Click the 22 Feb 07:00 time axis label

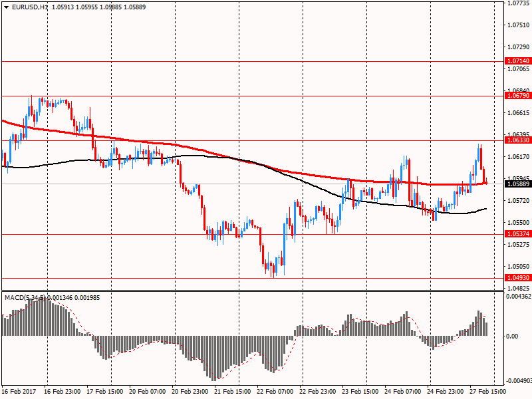(275, 392)
